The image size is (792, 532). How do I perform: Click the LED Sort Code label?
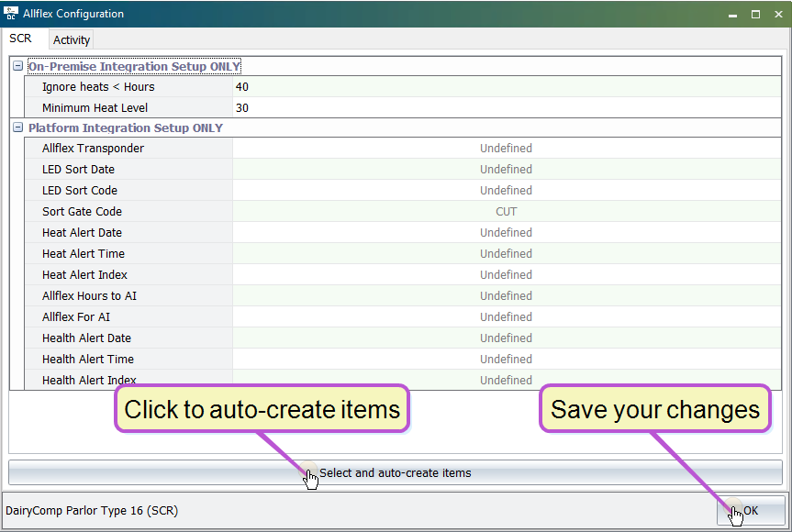click(x=80, y=191)
